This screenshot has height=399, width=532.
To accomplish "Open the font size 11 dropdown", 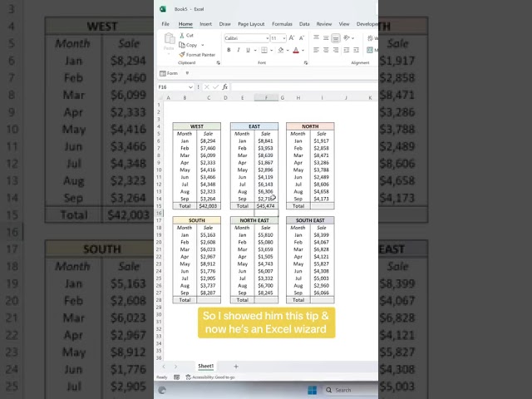I will point(284,38).
